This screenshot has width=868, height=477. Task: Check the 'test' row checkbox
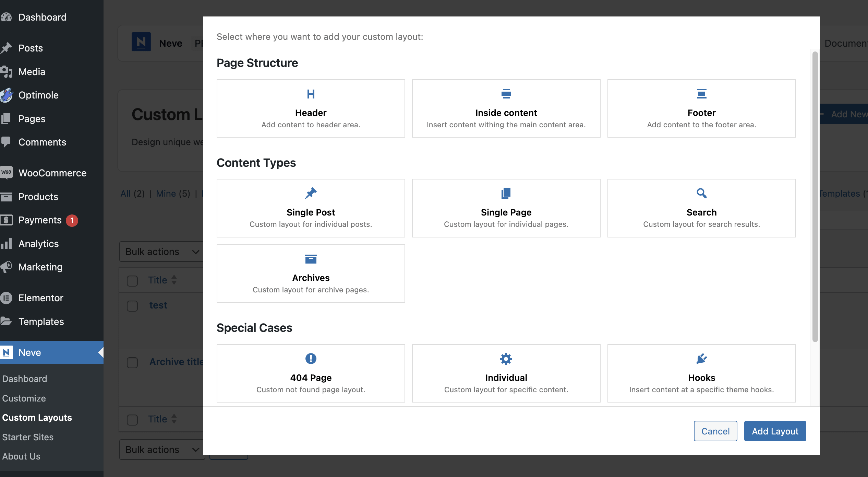click(132, 306)
